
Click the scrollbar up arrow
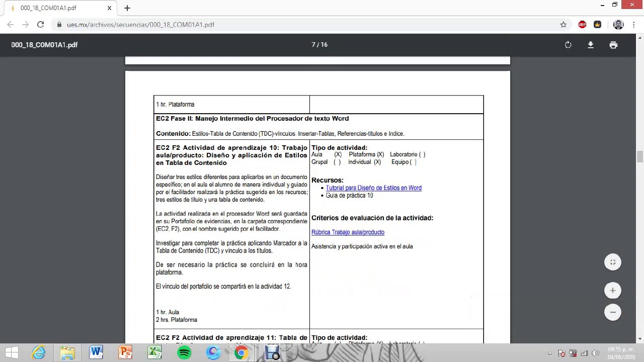click(640, 37)
